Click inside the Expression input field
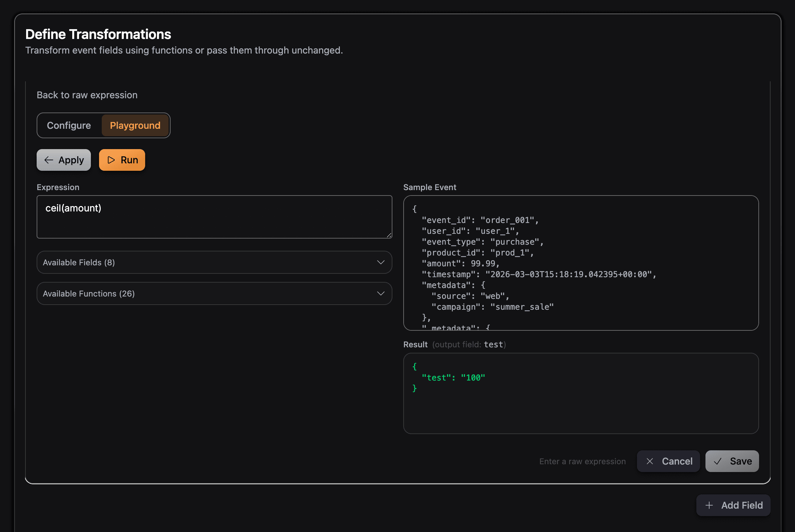This screenshot has width=795, height=532. click(214, 217)
